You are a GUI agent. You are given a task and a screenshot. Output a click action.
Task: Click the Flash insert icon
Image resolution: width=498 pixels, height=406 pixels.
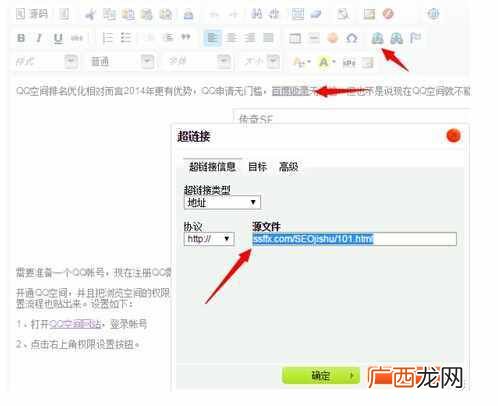(388, 14)
